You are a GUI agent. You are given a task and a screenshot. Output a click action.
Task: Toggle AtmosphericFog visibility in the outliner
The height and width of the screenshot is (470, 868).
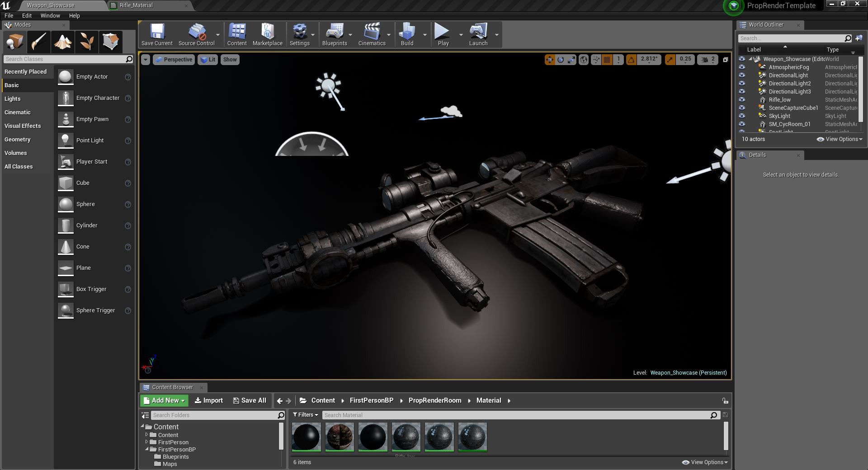click(742, 67)
